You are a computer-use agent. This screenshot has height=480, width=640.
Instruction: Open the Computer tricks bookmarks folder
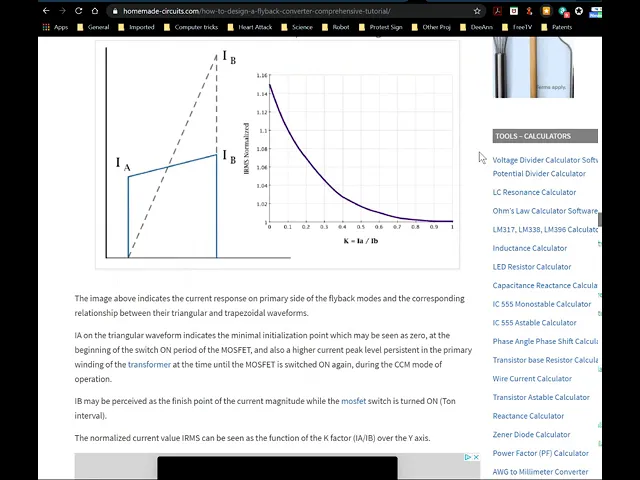click(x=191, y=27)
